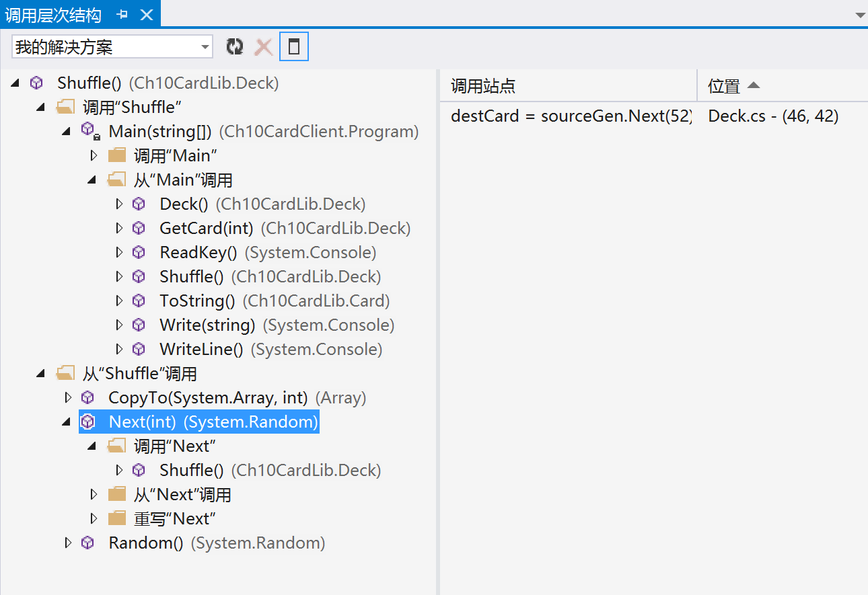Collapse the 调用"Next" folder

(x=92, y=446)
